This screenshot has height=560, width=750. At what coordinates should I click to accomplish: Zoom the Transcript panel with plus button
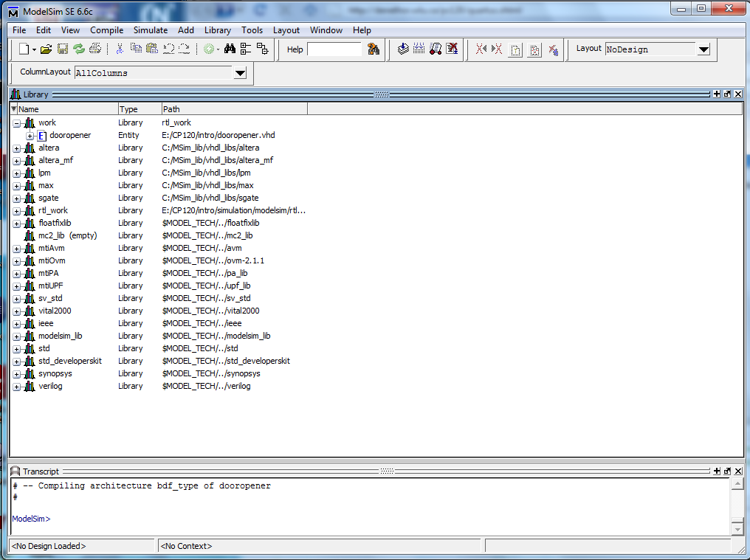717,471
